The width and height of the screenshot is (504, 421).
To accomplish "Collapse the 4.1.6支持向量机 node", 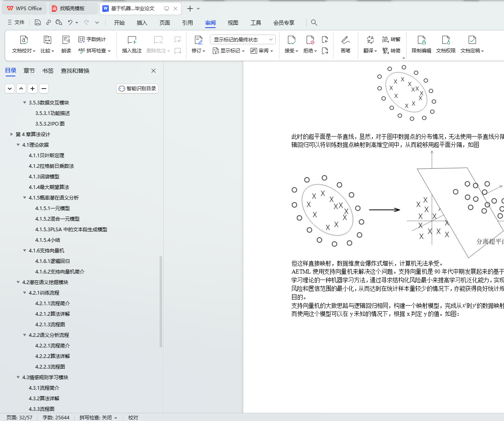I will [x=25, y=251].
